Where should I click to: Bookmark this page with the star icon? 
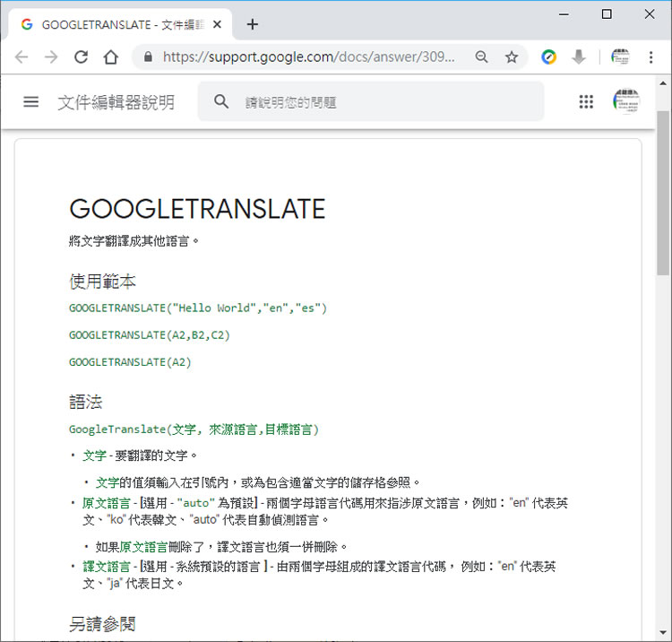pyautogui.click(x=512, y=57)
